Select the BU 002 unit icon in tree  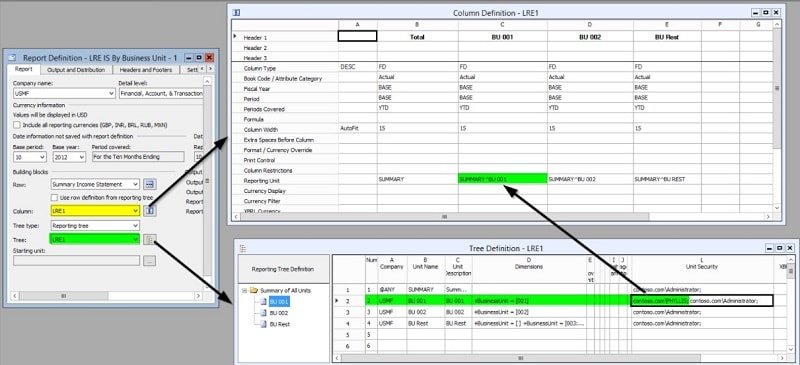click(264, 312)
